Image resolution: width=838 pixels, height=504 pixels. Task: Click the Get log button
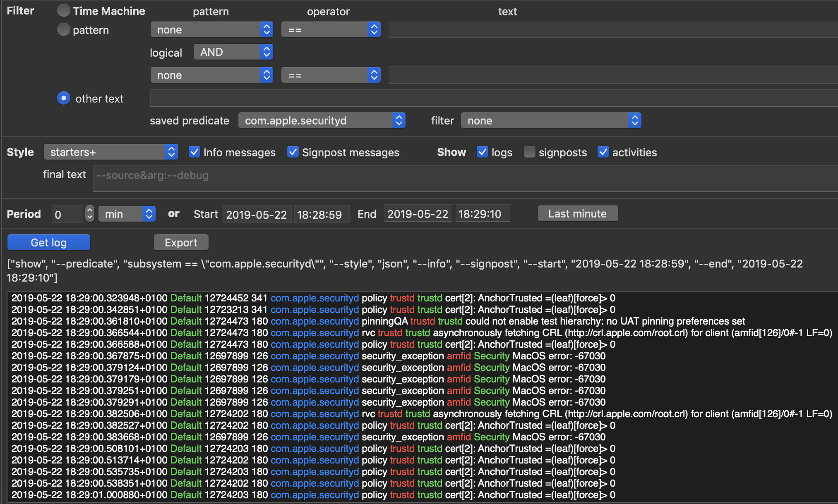[x=49, y=243]
